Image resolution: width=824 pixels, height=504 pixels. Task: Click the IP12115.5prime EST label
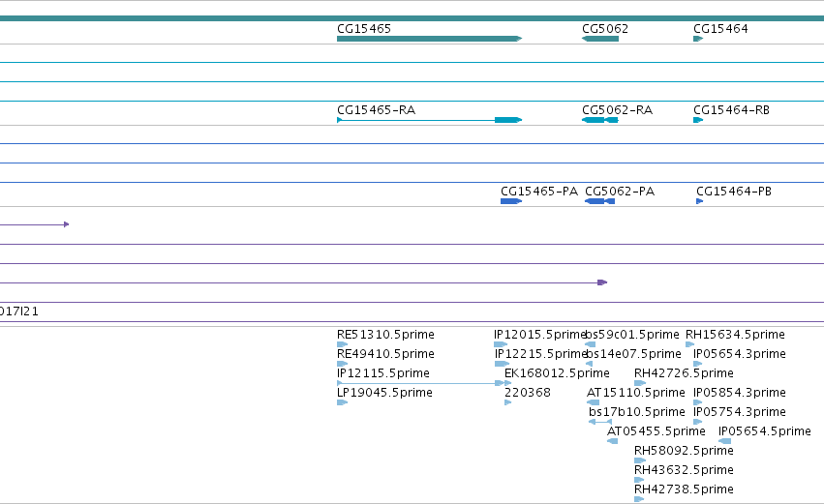click(383, 373)
